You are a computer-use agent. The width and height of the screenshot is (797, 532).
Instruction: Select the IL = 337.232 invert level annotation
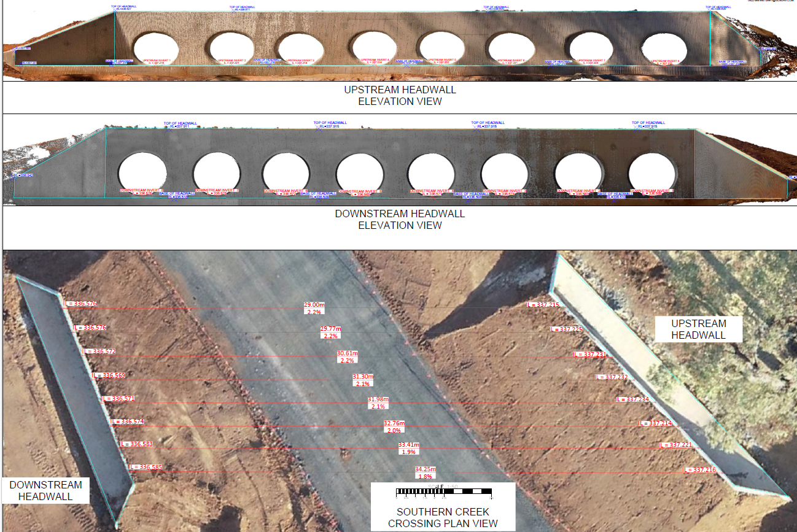click(x=612, y=377)
